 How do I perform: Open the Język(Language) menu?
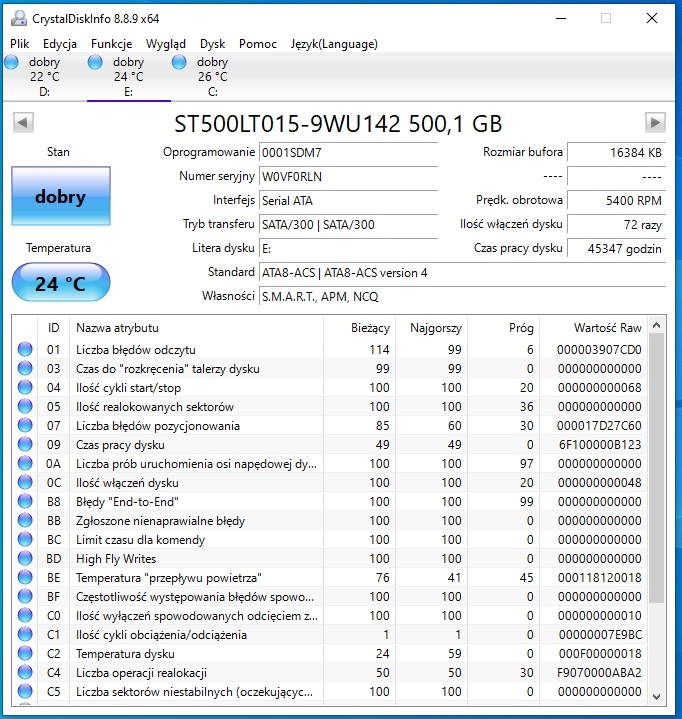pos(334,44)
